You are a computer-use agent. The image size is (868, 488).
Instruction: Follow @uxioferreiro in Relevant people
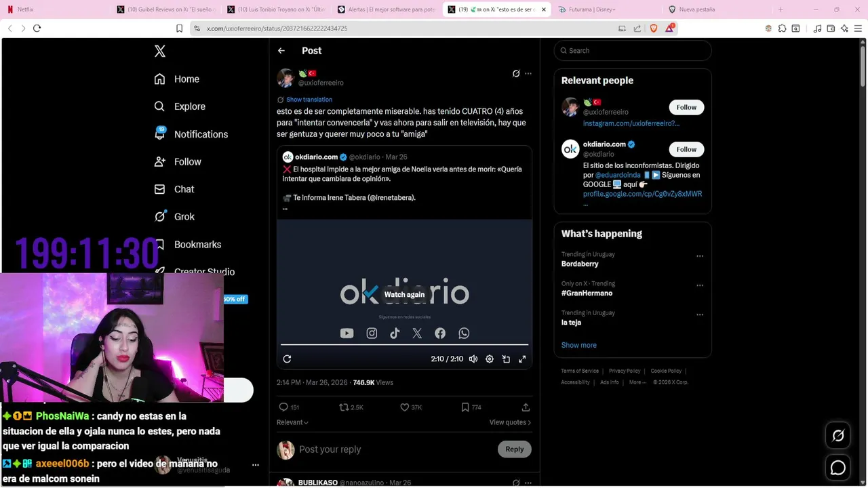(686, 107)
